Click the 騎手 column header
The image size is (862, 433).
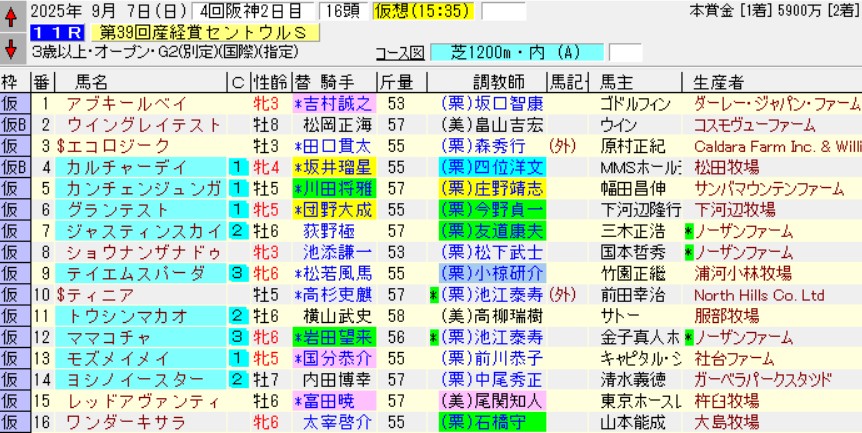341,82
